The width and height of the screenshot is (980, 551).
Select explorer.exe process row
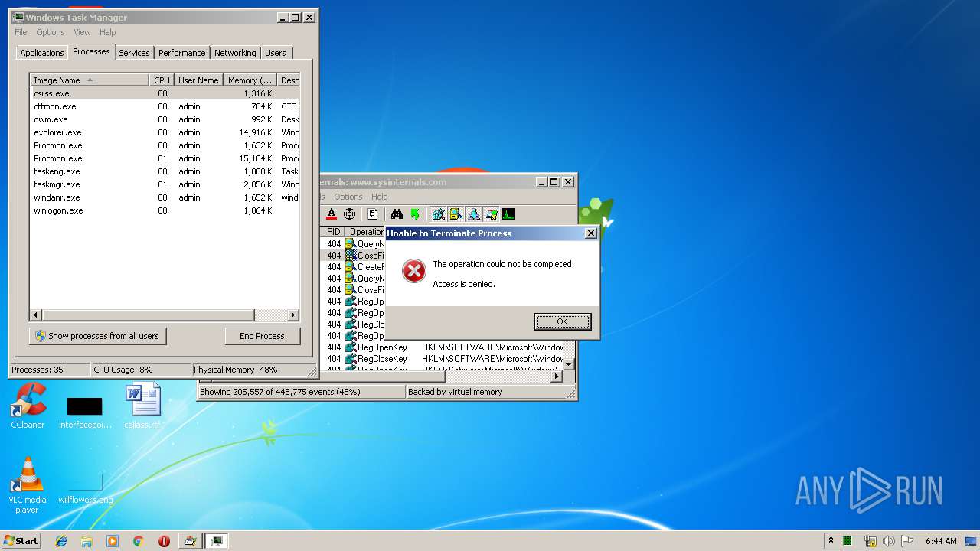click(x=165, y=132)
